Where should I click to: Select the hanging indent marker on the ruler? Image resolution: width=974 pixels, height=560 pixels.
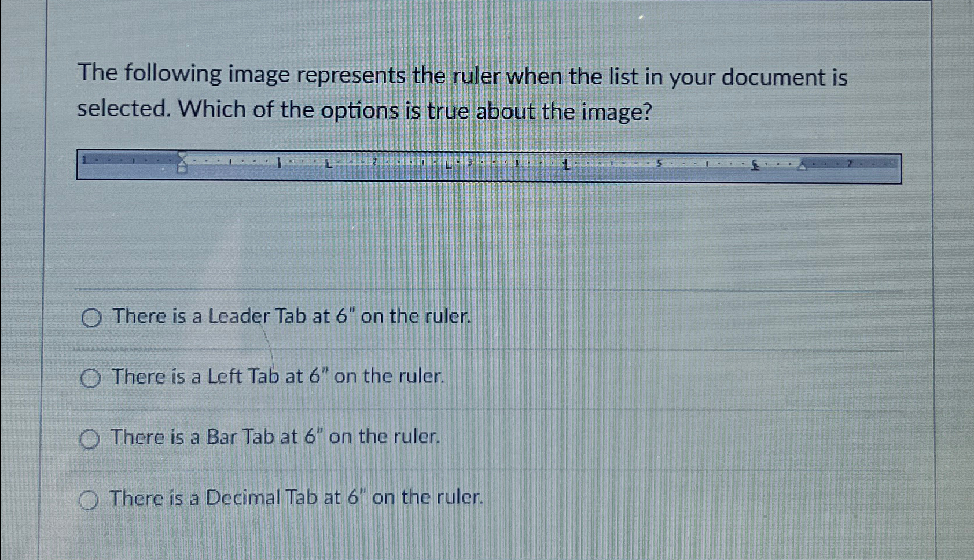click(181, 167)
